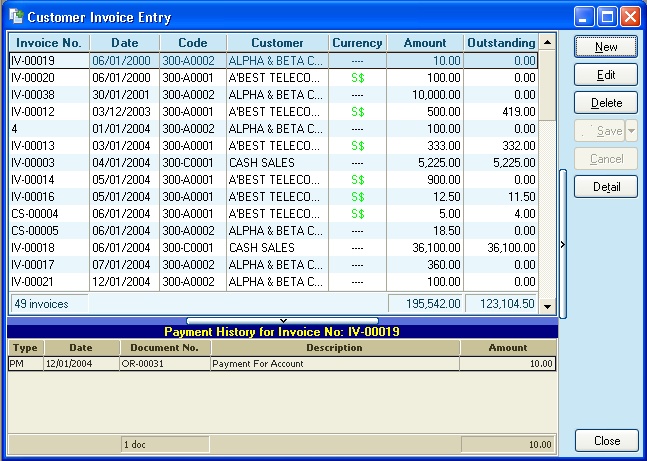Select invoice row IV-00012
Viewport: 647px width, 461px height.
[274, 111]
